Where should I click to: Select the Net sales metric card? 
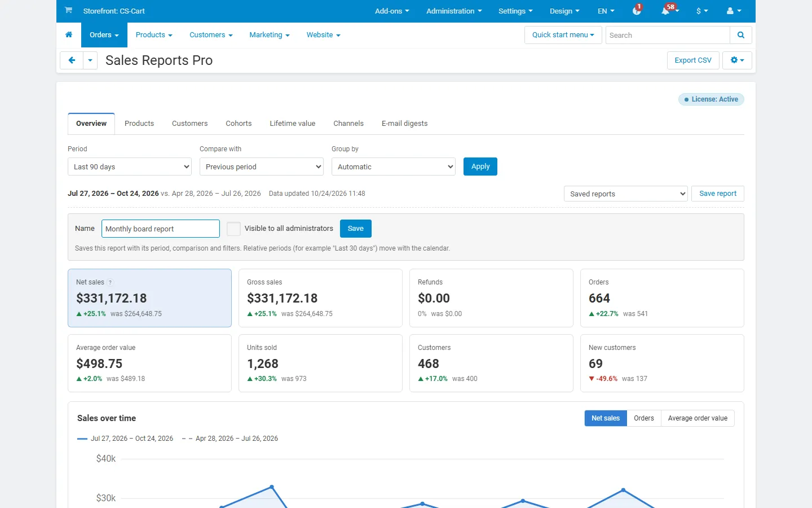149,298
